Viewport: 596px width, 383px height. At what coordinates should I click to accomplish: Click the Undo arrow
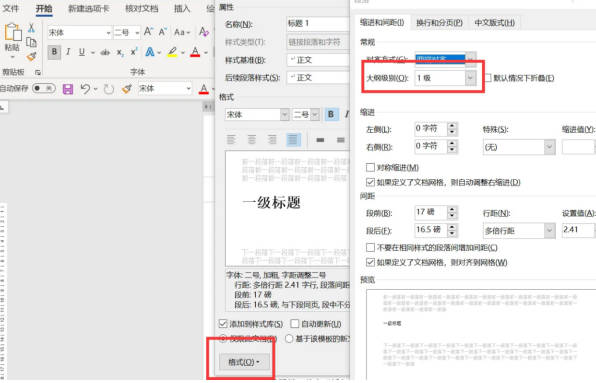coord(85,89)
